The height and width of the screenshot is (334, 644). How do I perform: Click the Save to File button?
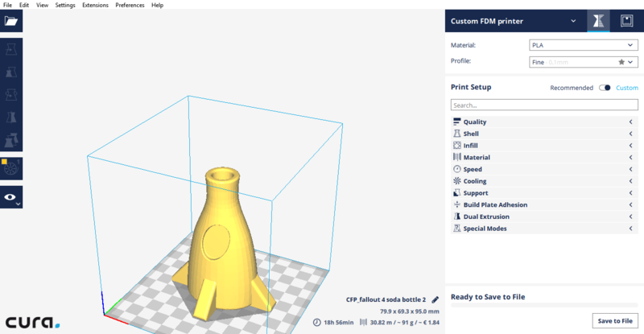point(615,321)
